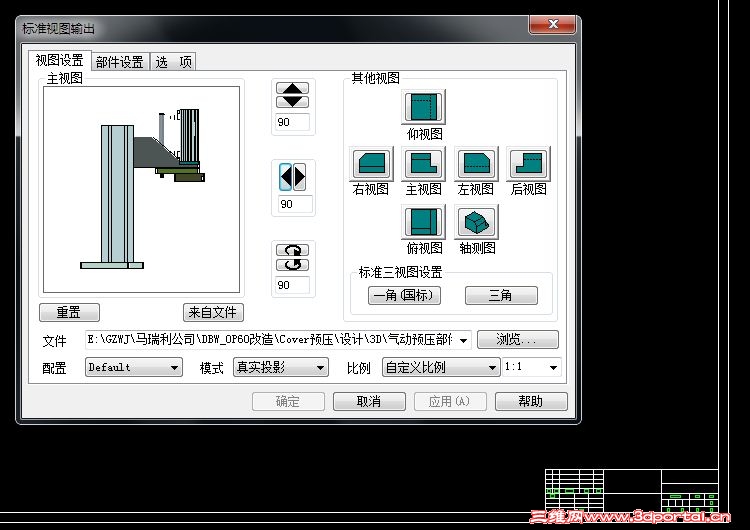Click the 浏览... browse button
This screenshot has height=530, width=750.
[518, 340]
